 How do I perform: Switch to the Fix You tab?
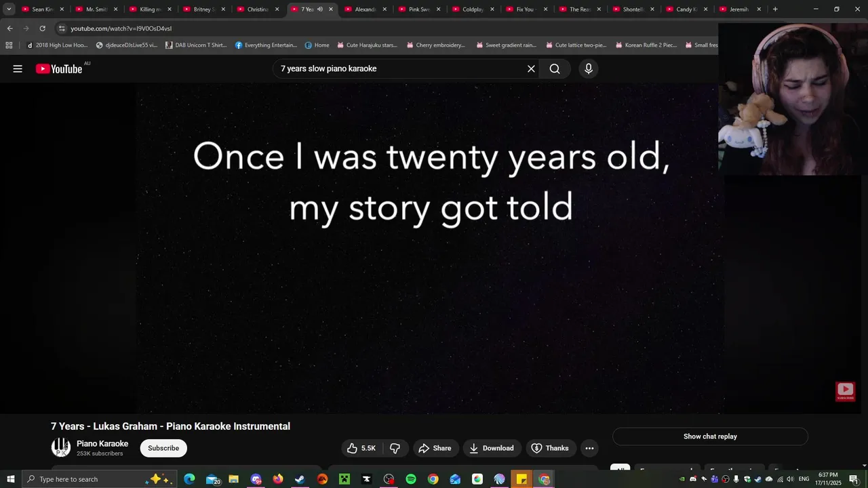coord(526,9)
